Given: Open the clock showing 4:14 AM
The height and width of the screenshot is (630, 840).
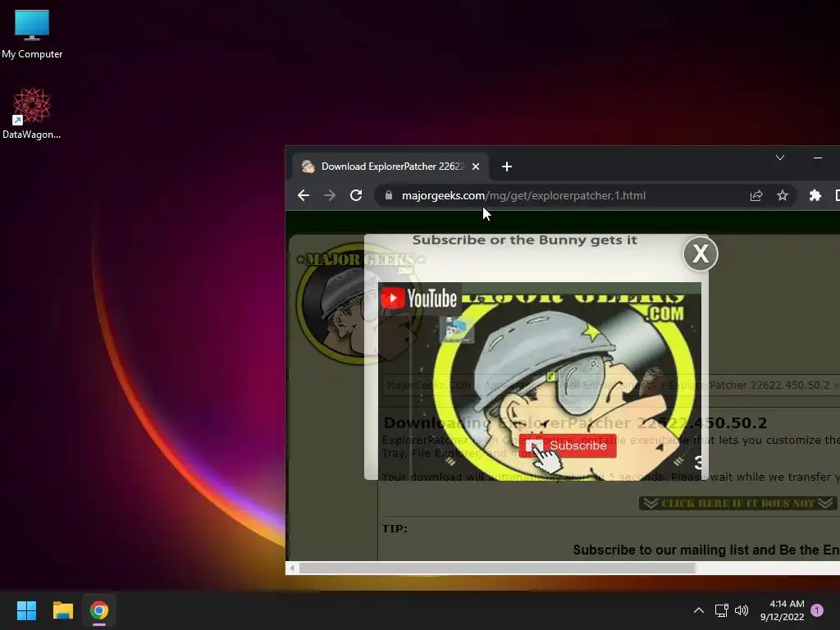Looking at the screenshot, I should 782,610.
